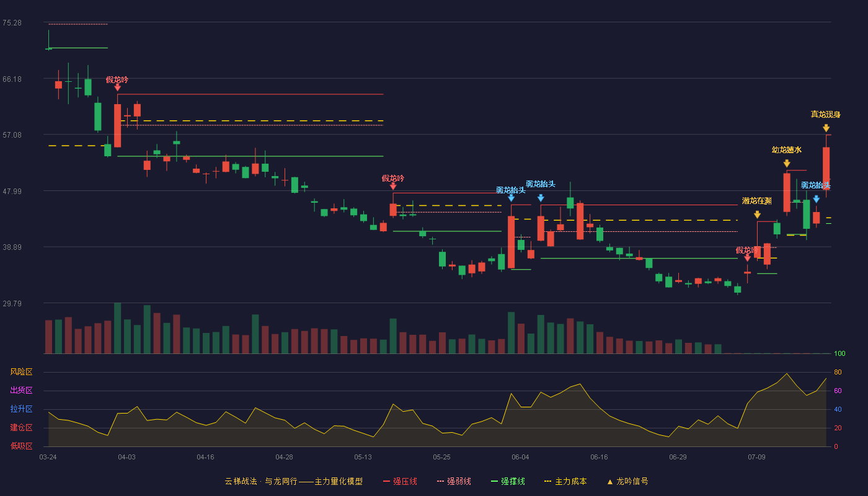Click the earliest 勇龙抬头 blue arrow signal
The image size is (868, 496).
click(x=511, y=198)
